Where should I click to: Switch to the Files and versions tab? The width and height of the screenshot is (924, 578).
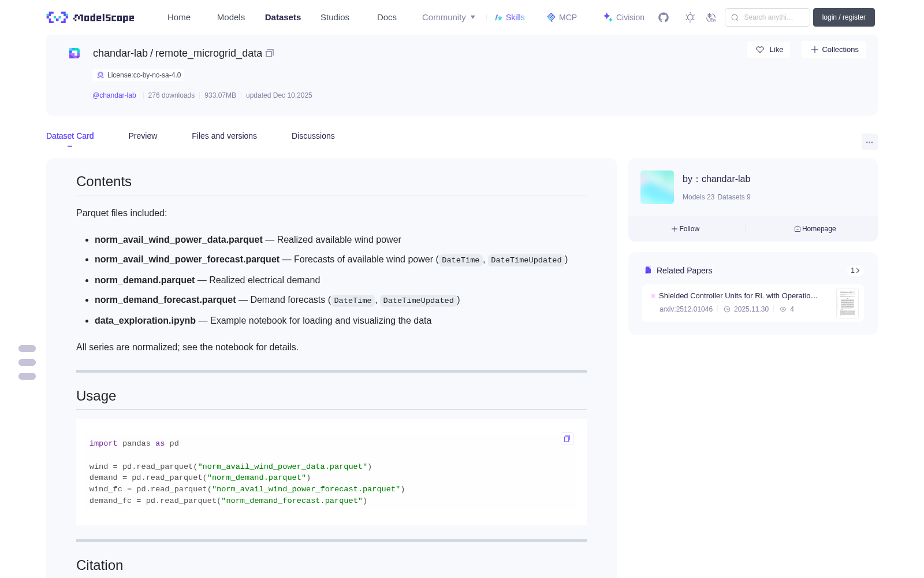(224, 136)
